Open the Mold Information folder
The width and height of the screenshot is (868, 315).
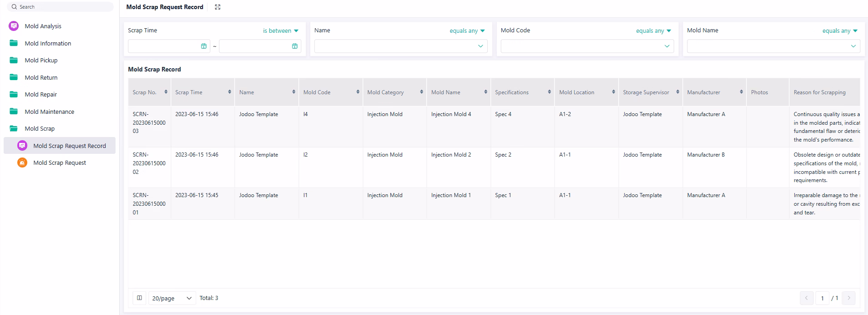pyautogui.click(x=48, y=43)
